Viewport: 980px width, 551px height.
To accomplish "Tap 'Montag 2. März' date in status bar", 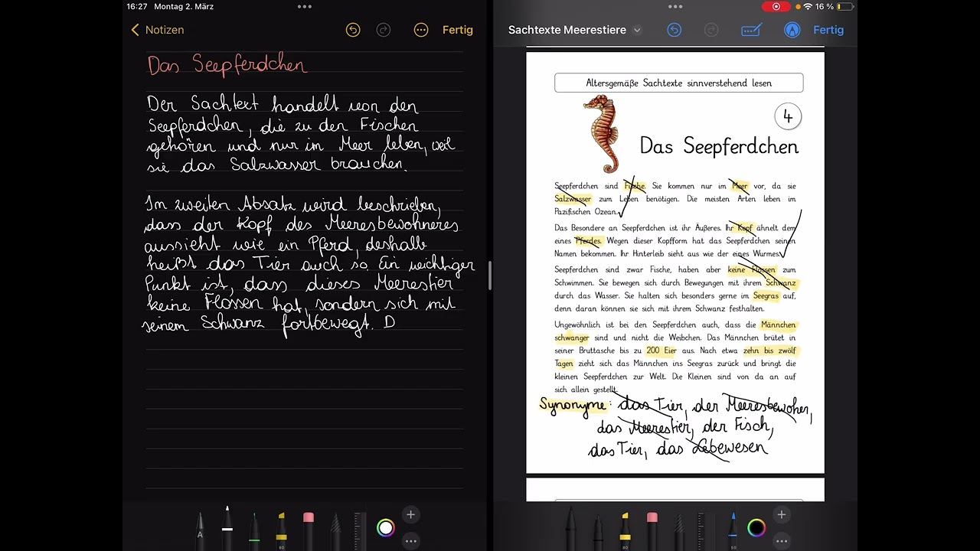I will point(184,6).
